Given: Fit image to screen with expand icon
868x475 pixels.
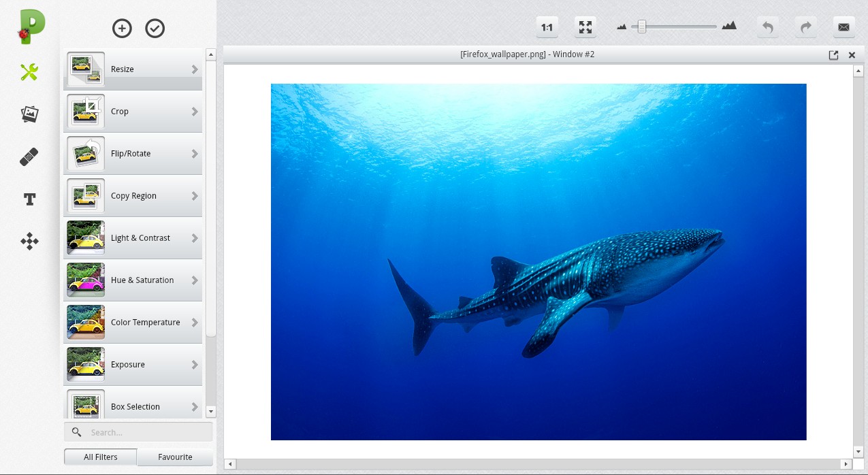Looking at the screenshot, I should pos(585,27).
